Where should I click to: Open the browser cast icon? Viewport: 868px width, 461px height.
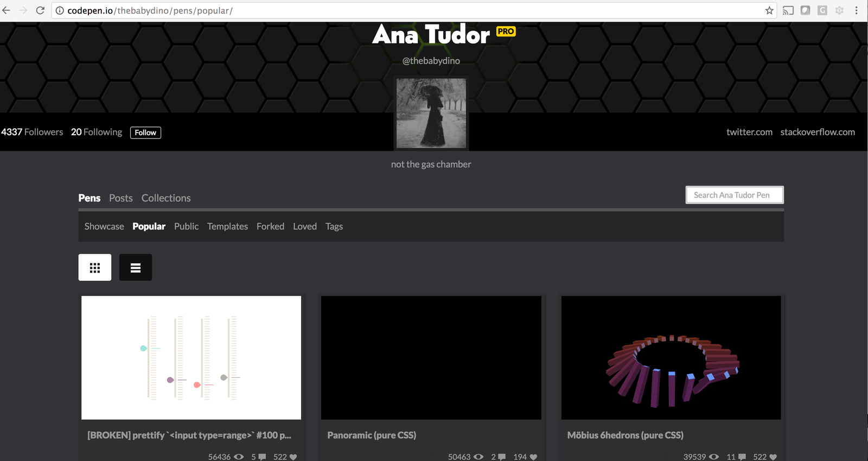[x=788, y=10]
